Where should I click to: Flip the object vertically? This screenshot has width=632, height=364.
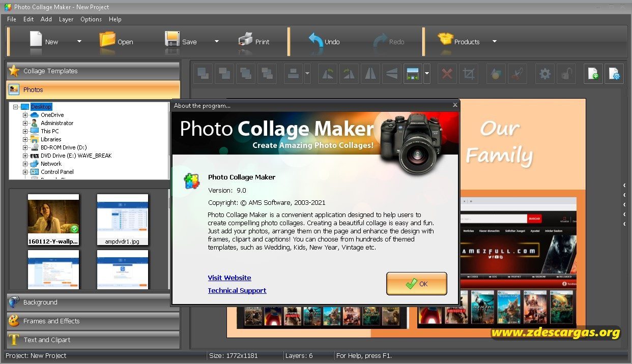tap(391, 74)
